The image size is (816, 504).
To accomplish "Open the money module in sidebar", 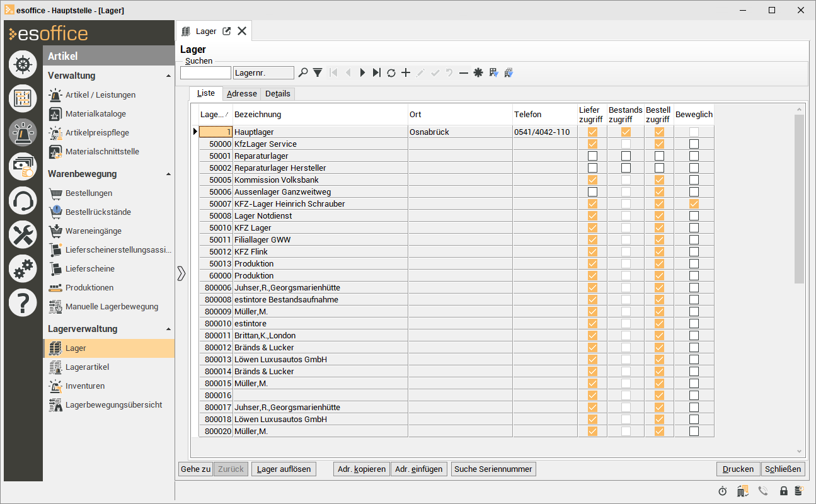I will [x=23, y=166].
